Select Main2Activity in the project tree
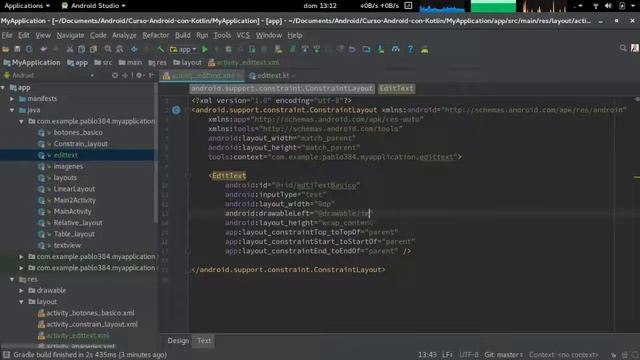This screenshot has height=360, width=640. 75,200
